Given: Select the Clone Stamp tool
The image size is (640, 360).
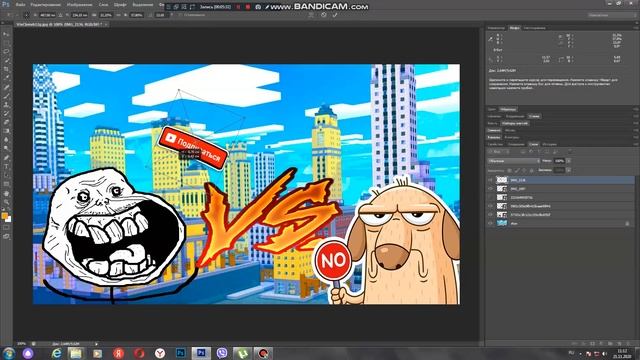Looking at the screenshot, I should (x=6, y=104).
